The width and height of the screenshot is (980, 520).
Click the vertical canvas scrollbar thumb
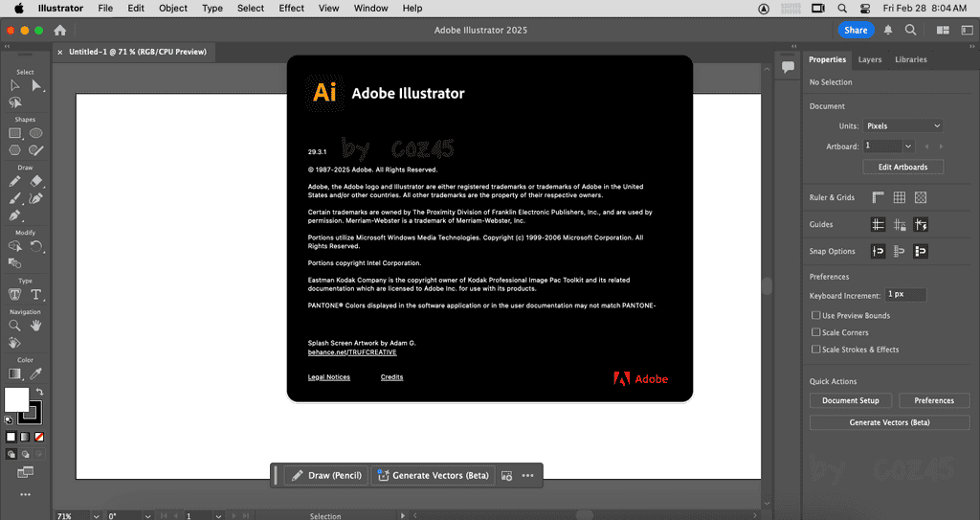[x=767, y=286]
